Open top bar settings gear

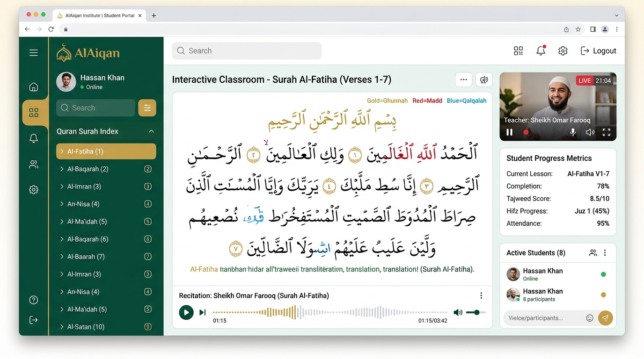coord(563,51)
